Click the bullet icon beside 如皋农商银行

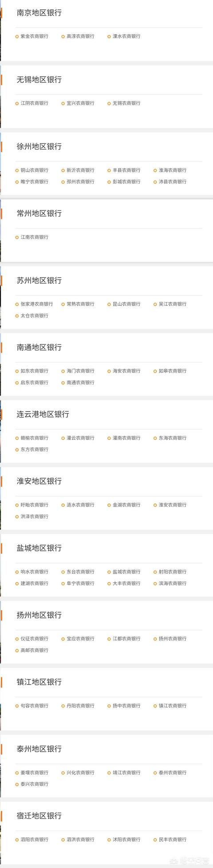coord(155,371)
